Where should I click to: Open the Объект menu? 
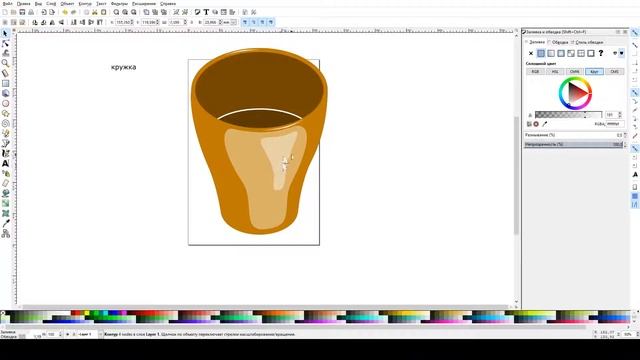click(x=67, y=3)
